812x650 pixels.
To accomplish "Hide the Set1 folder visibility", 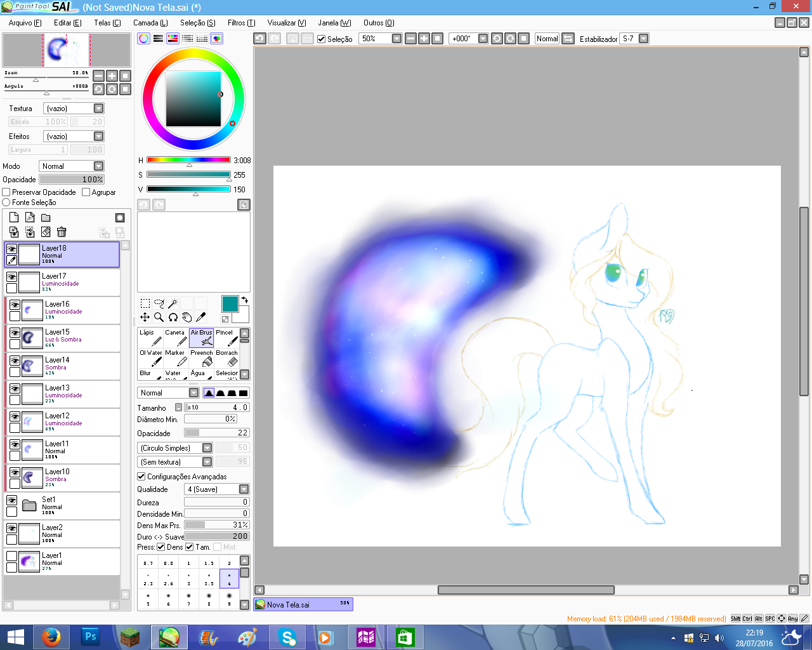I will [11, 500].
